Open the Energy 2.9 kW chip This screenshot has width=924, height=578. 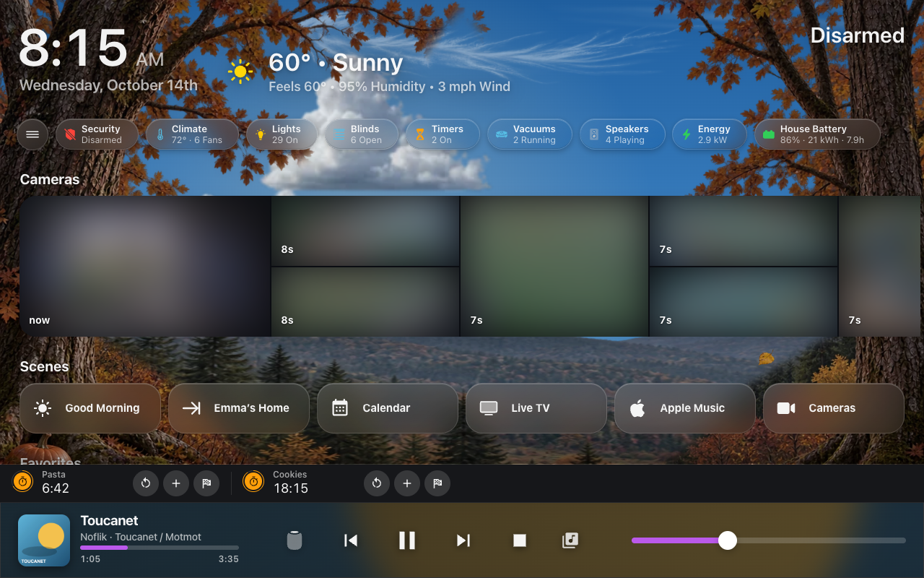pyautogui.click(x=709, y=134)
